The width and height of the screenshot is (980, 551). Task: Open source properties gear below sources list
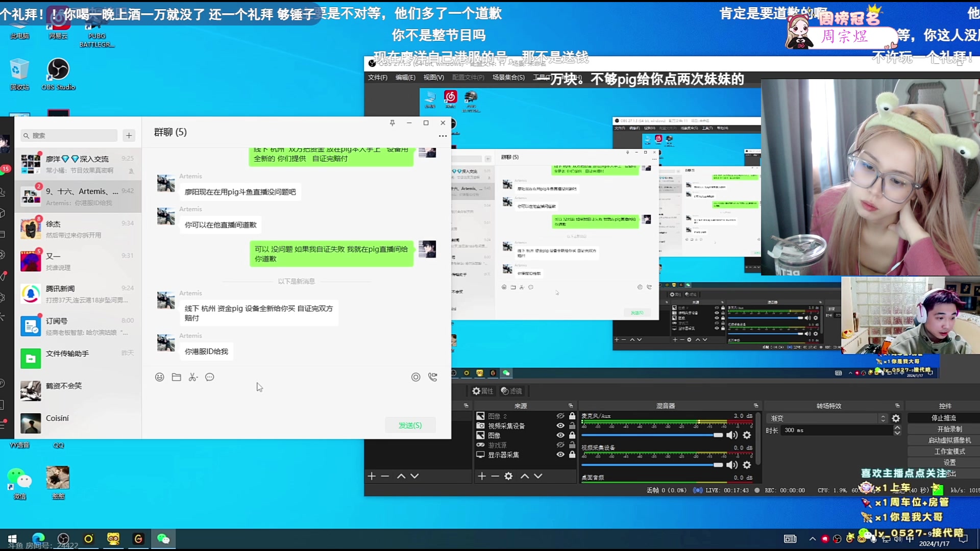[508, 476]
